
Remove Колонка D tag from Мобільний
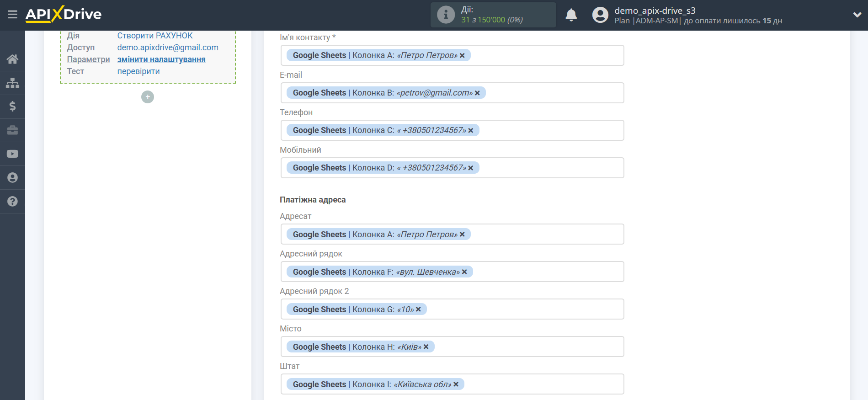tap(471, 168)
